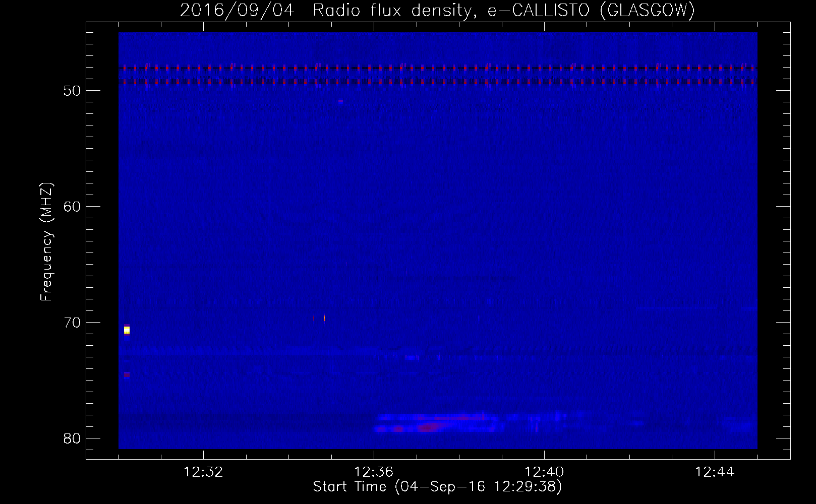Viewport: 816px width, 504px height.
Task: Click the date 2016/09/04 in title
Action: tap(237, 10)
